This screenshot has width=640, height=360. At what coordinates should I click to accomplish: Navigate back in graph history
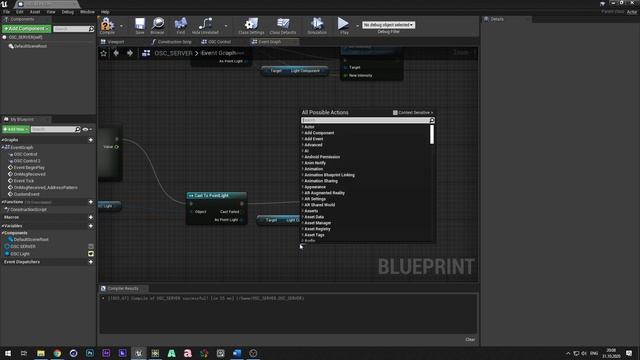tap(116, 53)
